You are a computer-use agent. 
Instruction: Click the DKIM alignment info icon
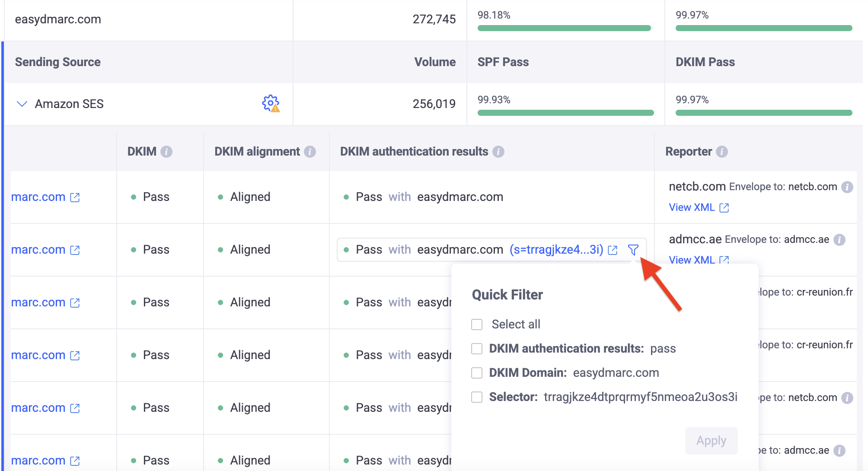click(309, 152)
